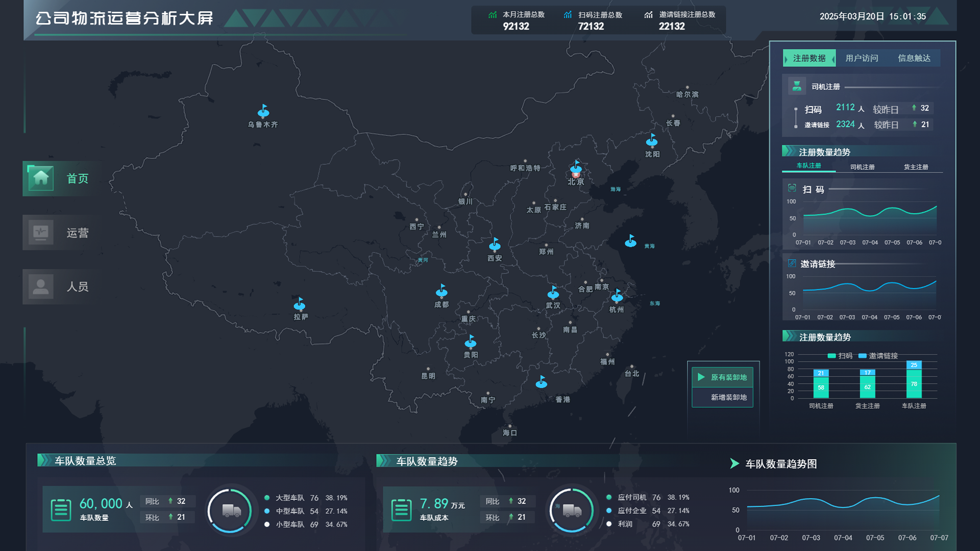This screenshot has height=551, width=980.
Task: Show 原有装卸地 locations on map
Action: click(722, 377)
